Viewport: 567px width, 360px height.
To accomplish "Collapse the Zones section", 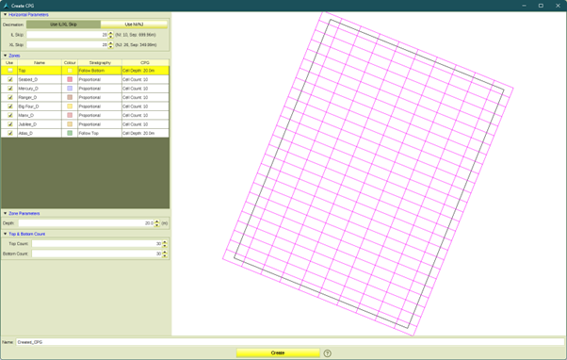I will pyautogui.click(x=5, y=55).
